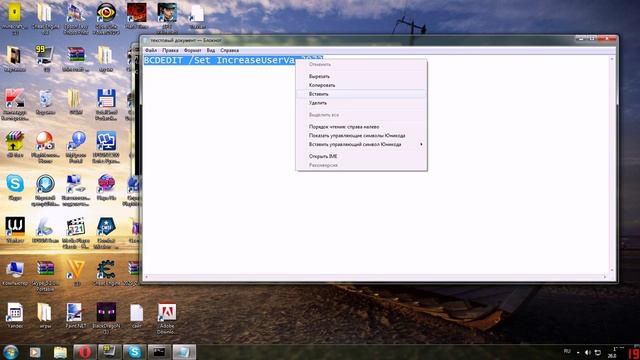
Task: Select the Adobe desktop shortcut
Action: click(167, 318)
